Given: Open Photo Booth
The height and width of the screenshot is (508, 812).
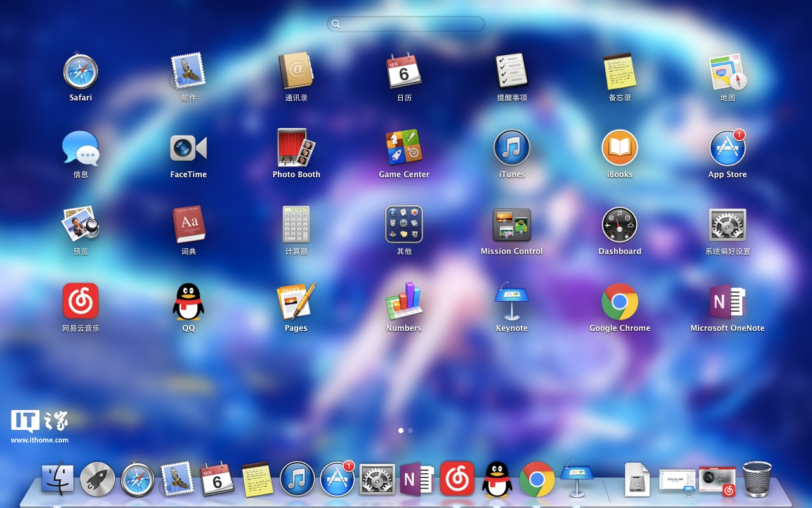Looking at the screenshot, I should tap(296, 148).
